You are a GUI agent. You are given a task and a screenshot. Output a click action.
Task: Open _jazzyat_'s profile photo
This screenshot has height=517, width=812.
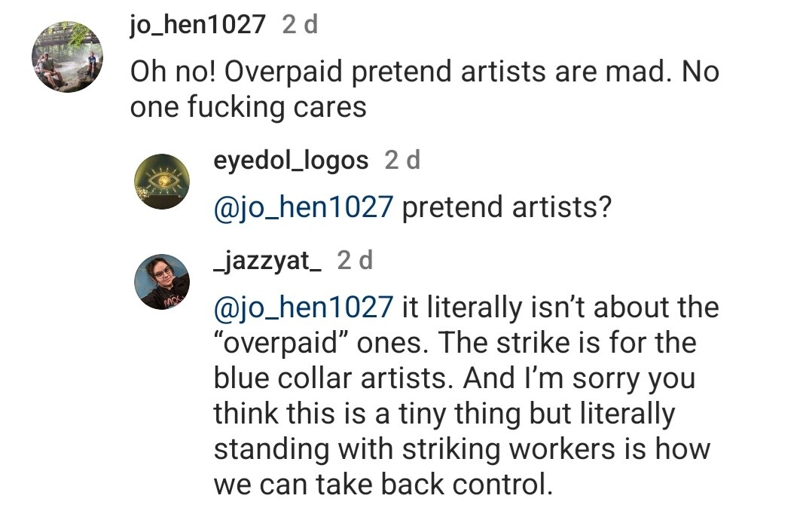click(161, 281)
